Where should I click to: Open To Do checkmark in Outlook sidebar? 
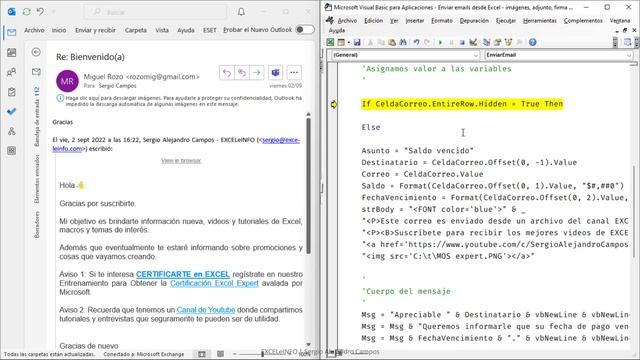click(x=11, y=111)
